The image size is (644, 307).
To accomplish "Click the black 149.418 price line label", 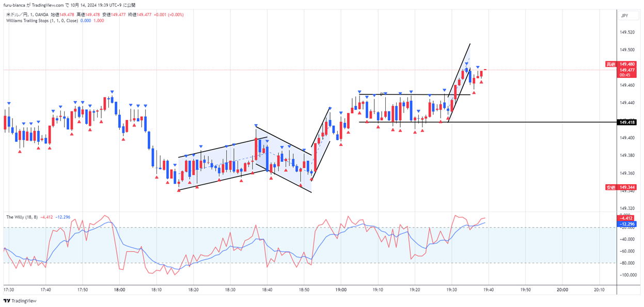I will click(x=627, y=122).
